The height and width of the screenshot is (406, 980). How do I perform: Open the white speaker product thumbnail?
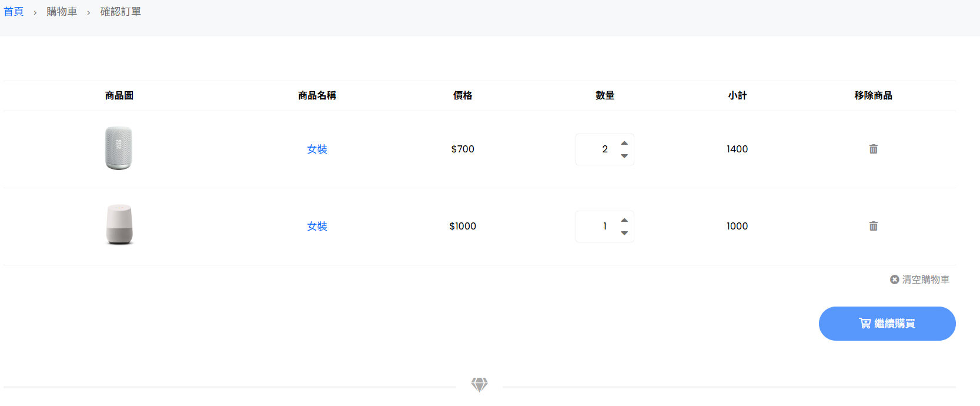click(119, 225)
